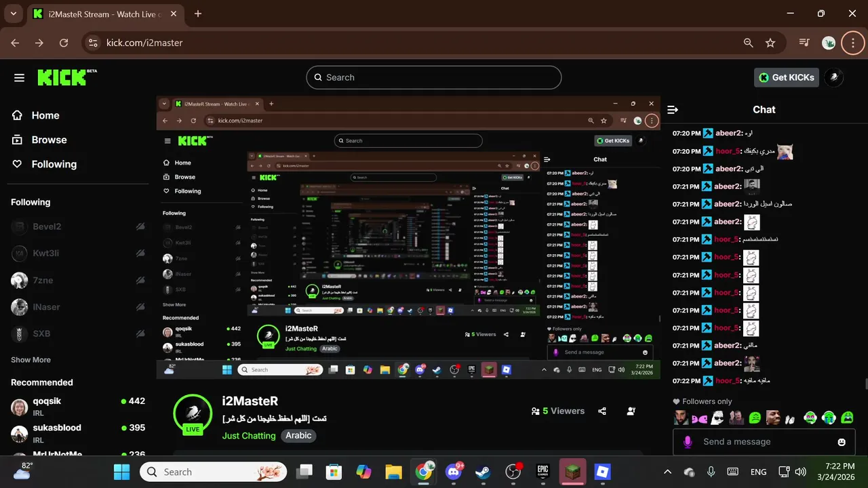Screen dimensions: 868x488
Task: Open the Kick profile avatar menu
Action: [x=834, y=77]
